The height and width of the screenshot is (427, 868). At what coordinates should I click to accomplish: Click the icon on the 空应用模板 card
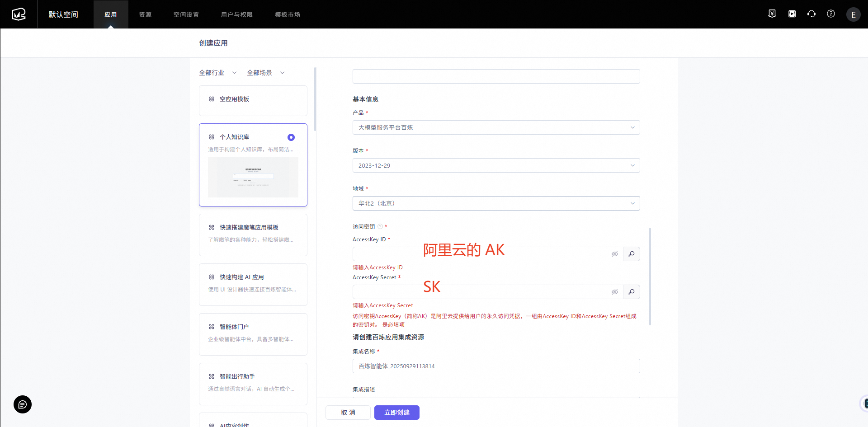pyautogui.click(x=212, y=99)
